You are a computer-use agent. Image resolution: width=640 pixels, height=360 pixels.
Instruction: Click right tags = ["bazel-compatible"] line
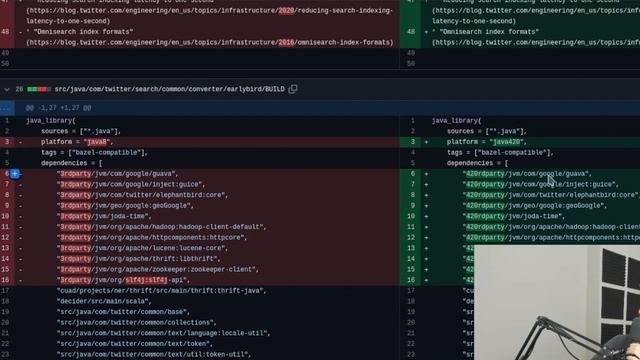(x=500, y=153)
